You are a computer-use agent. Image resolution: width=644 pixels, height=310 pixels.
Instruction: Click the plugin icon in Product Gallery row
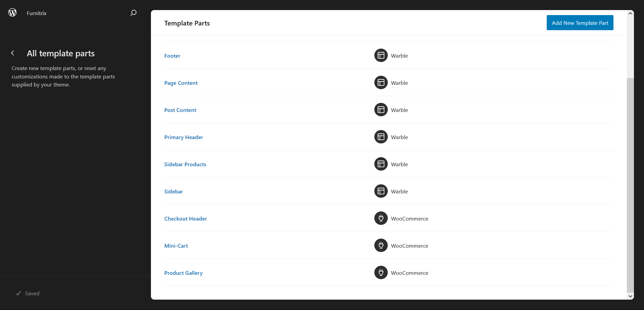381,273
